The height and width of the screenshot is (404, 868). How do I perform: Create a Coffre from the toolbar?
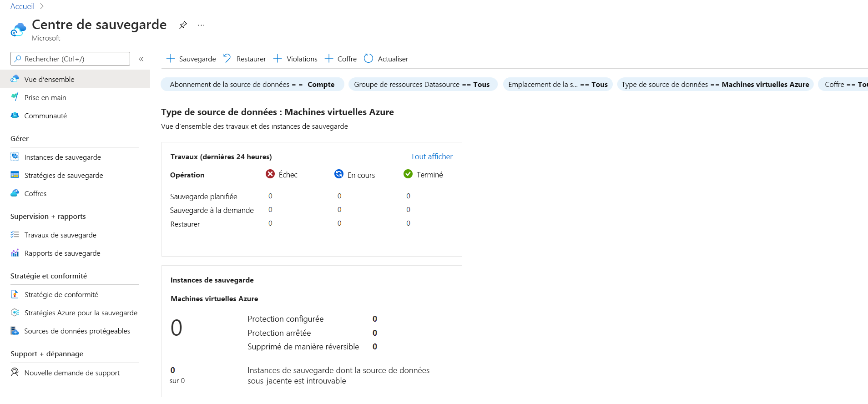(x=341, y=59)
